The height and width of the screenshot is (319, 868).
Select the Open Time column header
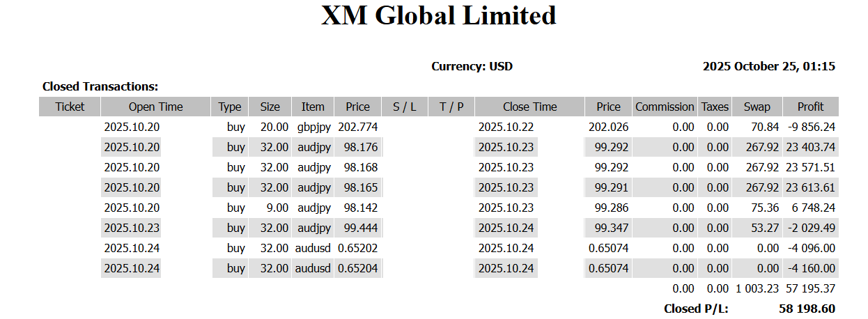coord(155,107)
